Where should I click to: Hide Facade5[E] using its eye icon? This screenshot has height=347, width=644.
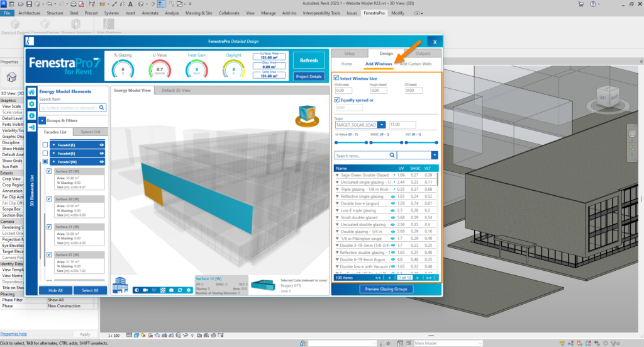[x=101, y=145]
